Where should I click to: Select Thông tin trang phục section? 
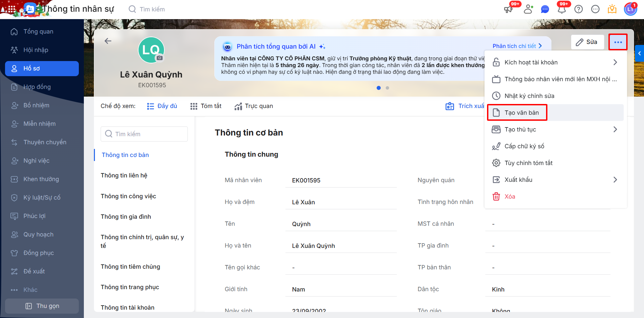(x=130, y=287)
